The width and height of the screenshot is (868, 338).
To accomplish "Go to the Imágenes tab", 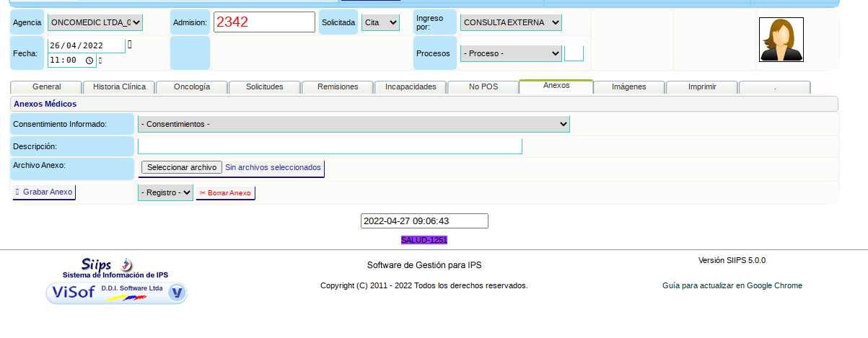I will (x=628, y=86).
